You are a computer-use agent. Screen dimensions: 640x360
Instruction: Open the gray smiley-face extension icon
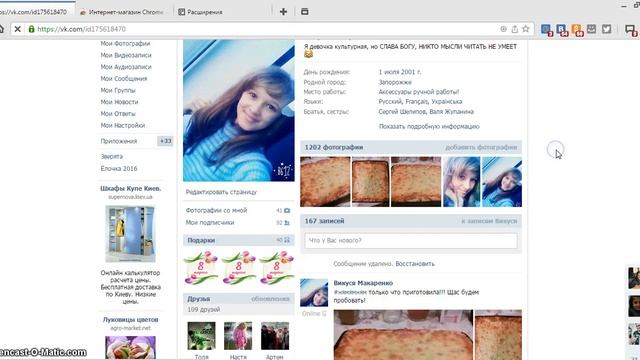(x=591, y=29)
